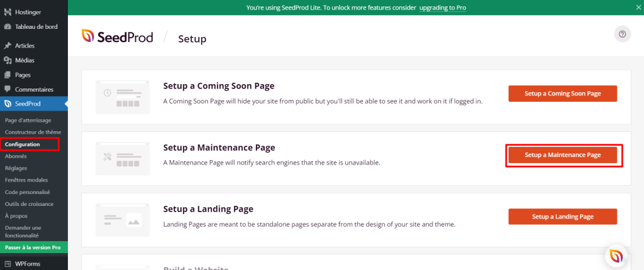Click the Coming Soon page thumbnail
This screenshot has height=270, width=644.
(123, 97)
